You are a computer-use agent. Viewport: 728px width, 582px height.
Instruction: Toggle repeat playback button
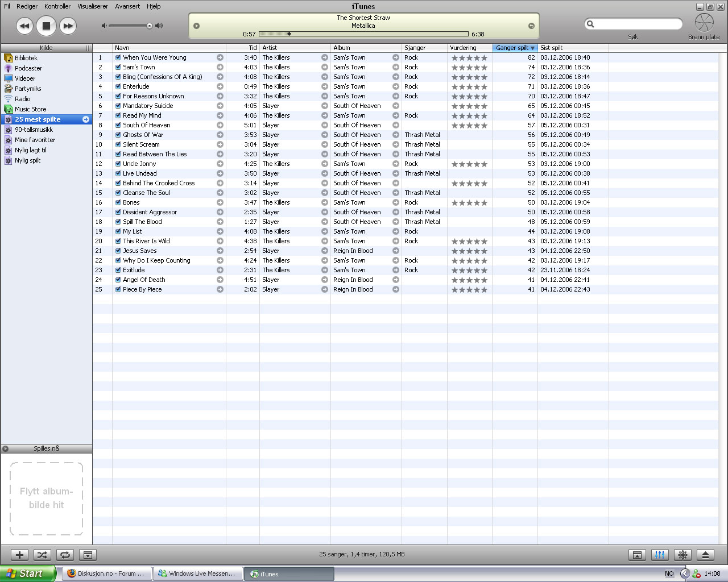tap(65, 555)
